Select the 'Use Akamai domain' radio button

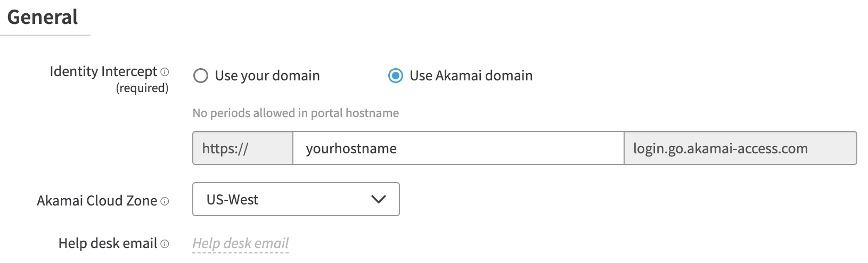395,76
